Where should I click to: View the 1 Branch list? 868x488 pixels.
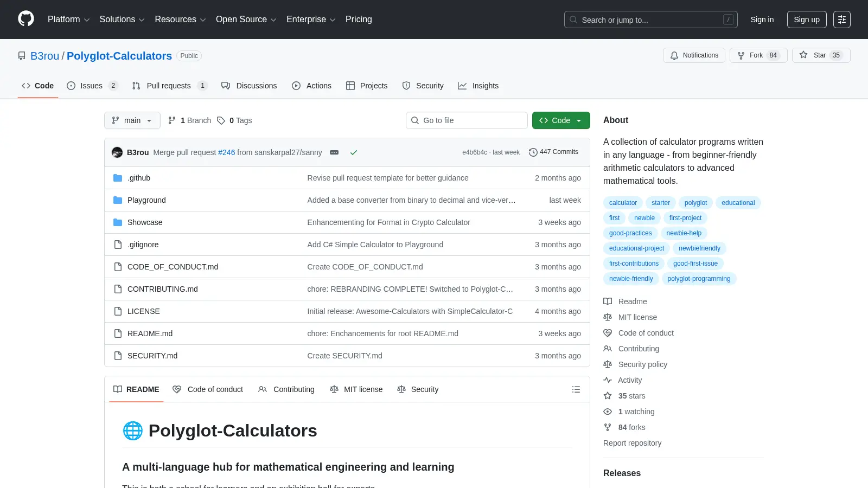click(189, 120)
